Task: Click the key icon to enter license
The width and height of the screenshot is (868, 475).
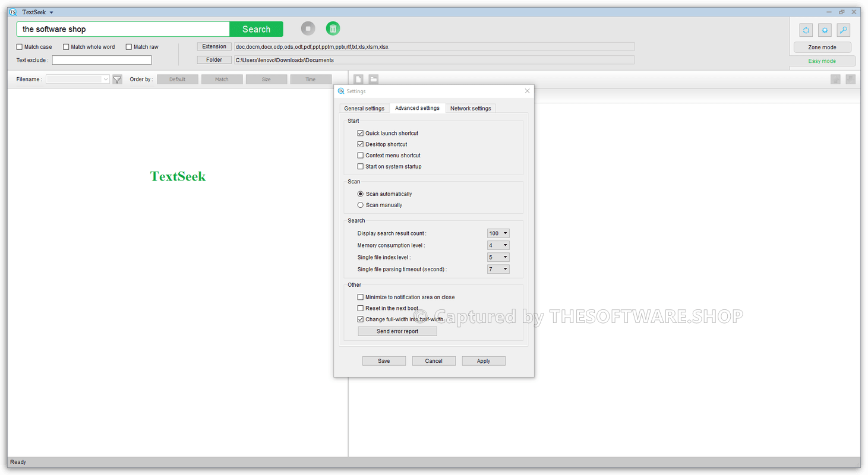Action: coord(844,30)
